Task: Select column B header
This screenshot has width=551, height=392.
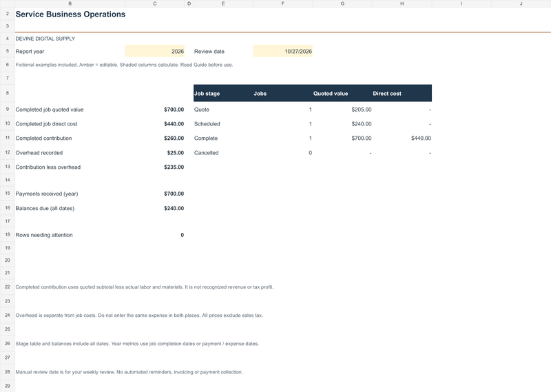Action: click(x=70, y=3)
